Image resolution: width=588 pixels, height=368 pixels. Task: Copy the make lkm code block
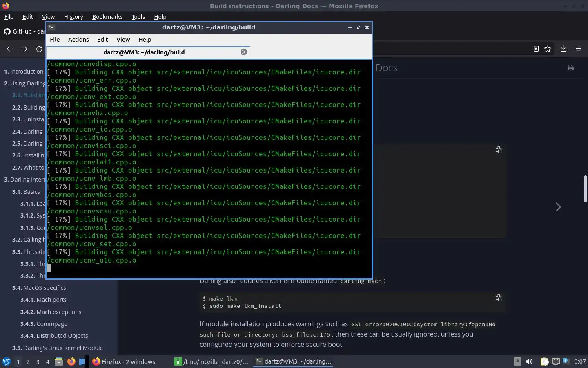coord(499,298)
